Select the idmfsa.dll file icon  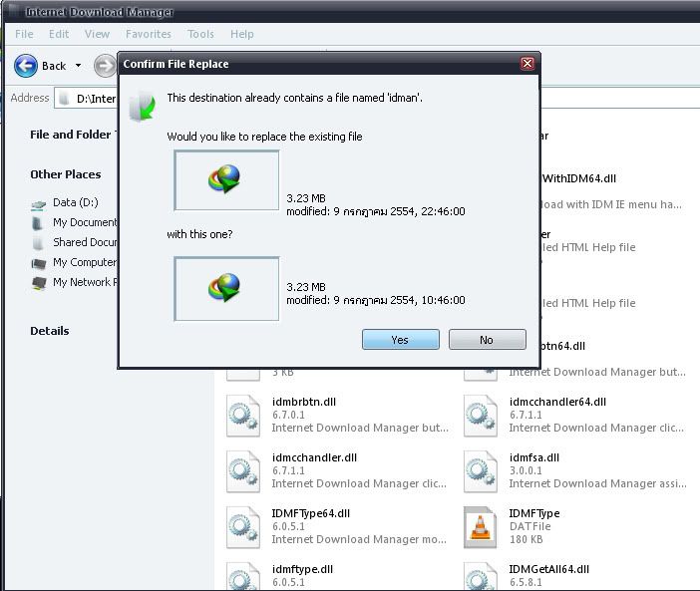(481, 470)
